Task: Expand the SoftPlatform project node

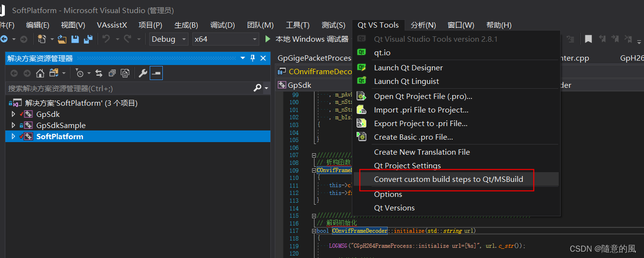Action: 14,136
